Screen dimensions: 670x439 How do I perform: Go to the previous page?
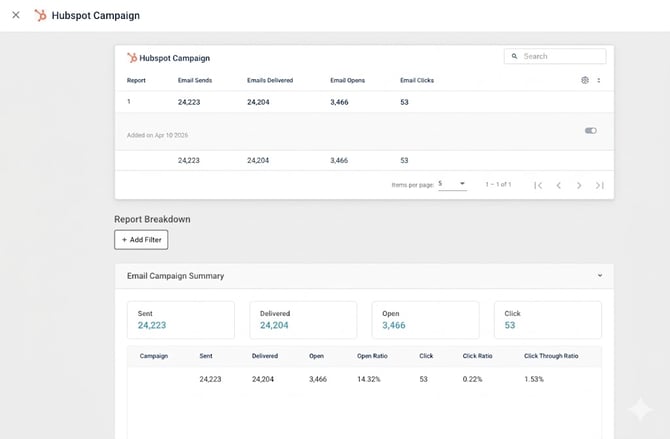click(x=558, y=185)
